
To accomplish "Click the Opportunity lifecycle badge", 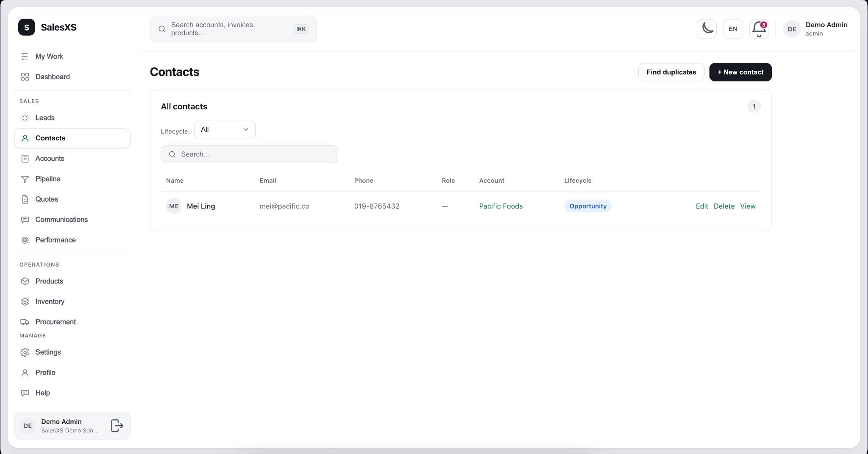I will (x=588, y=206).
